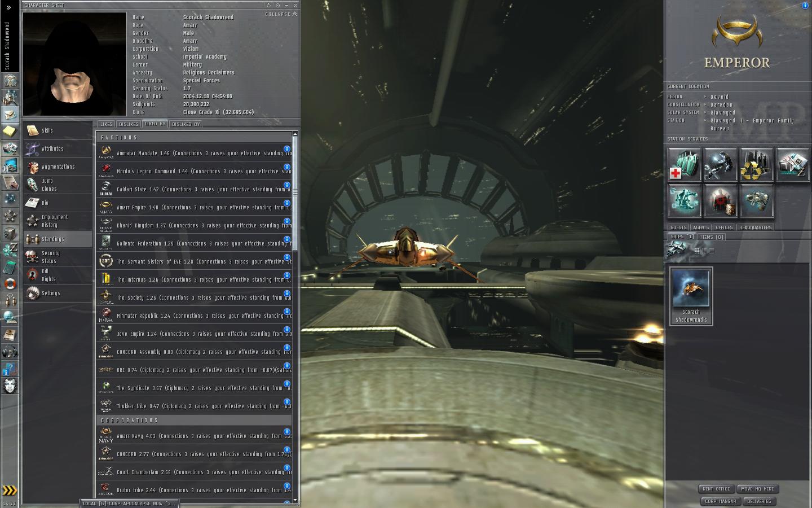Open the Guests tab
The image size is (812, 508).
(x=678, y=227)
